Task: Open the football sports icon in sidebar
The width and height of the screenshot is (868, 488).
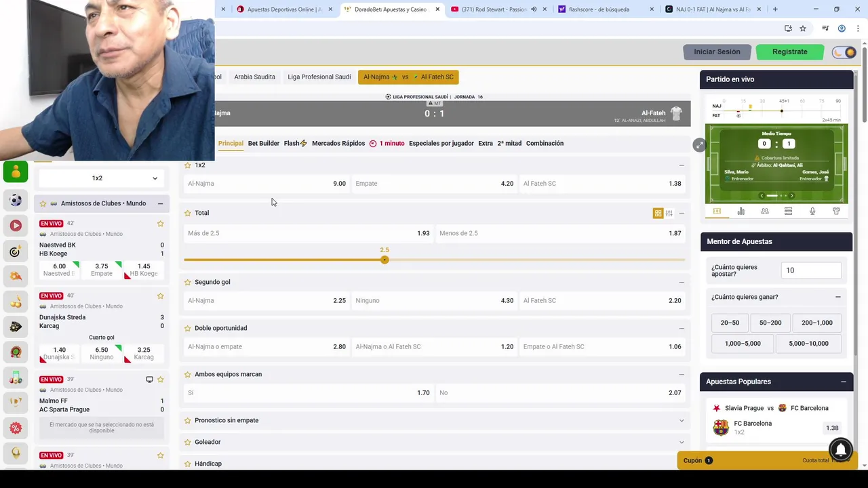Action: click(16, 200)
